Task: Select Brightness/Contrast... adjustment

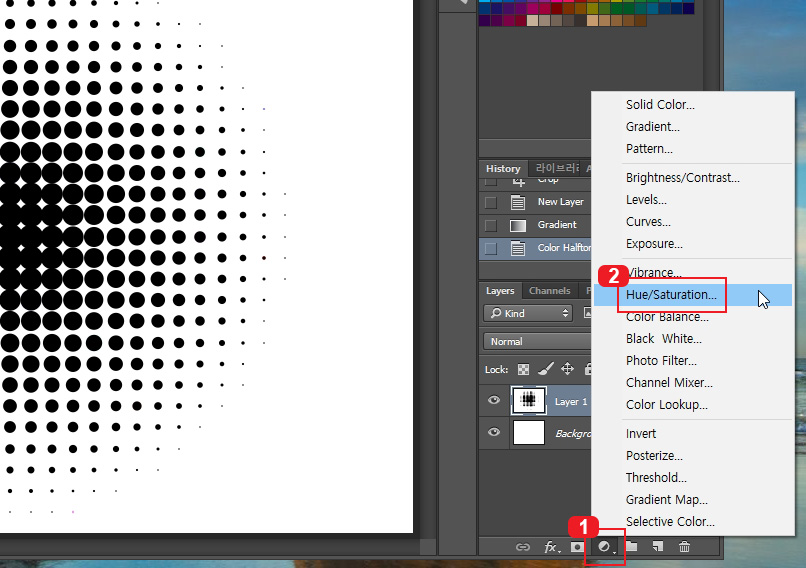Action: pyautogui.click(x=683, y=178)
